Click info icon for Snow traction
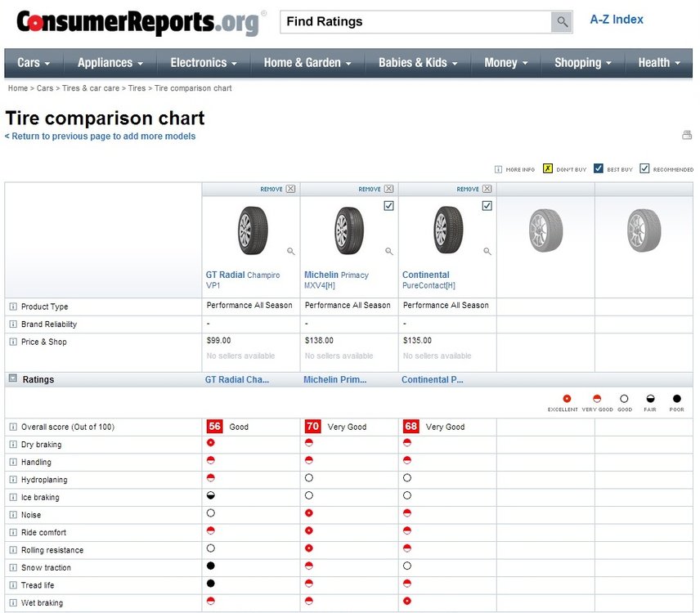 [13, 567]
